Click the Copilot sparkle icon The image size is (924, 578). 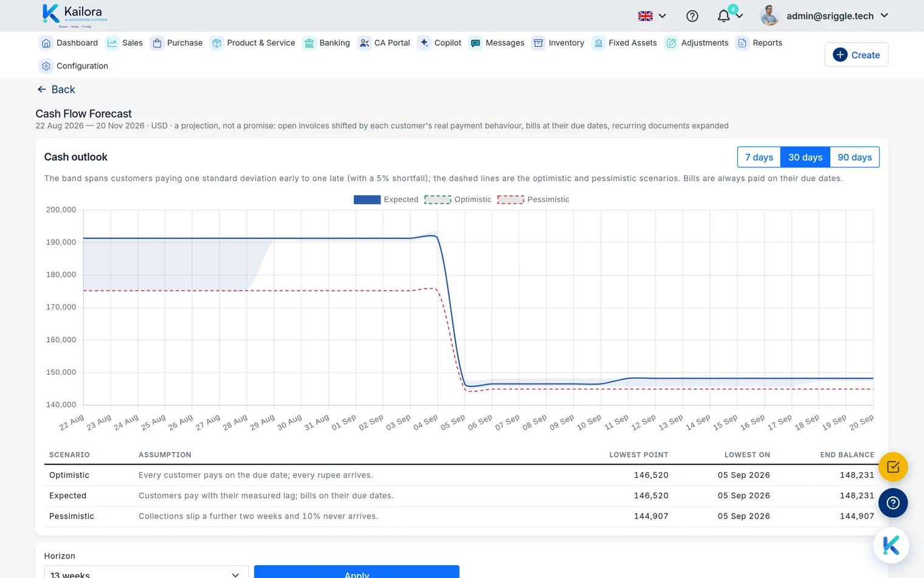point(424,43)
